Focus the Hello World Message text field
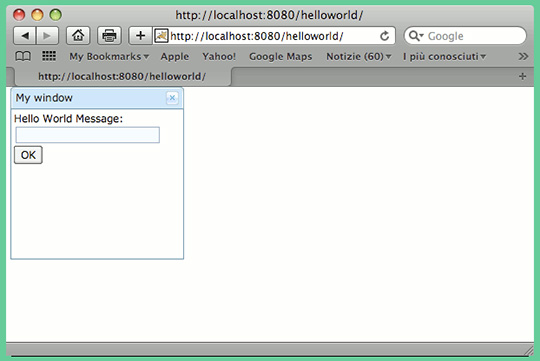 pyautogui.click(x=87, y=135)
